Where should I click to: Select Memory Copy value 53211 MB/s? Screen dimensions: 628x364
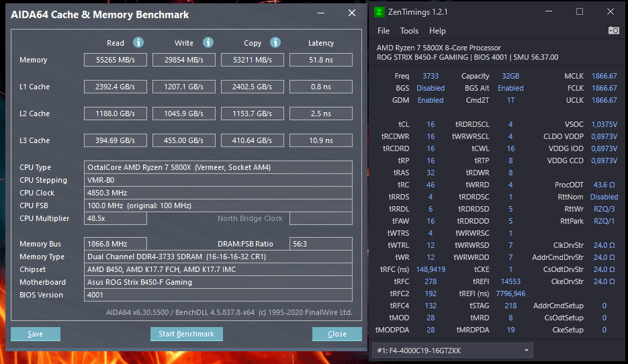click(253, 60)
